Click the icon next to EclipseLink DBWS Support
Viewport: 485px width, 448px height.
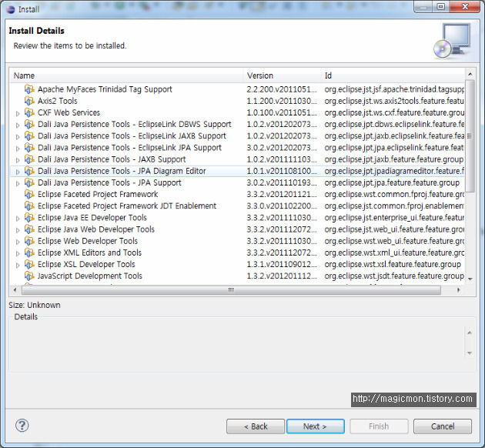pos(29,124)
